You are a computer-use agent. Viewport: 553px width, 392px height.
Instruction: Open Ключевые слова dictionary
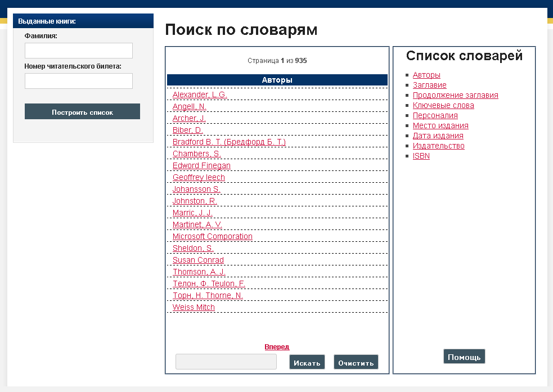(443, 105)
